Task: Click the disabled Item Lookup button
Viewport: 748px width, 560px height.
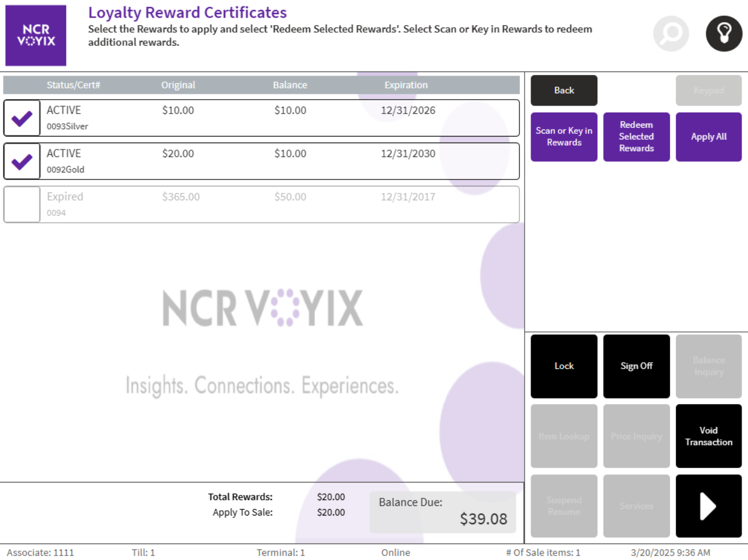Action: tap(564, 436)
